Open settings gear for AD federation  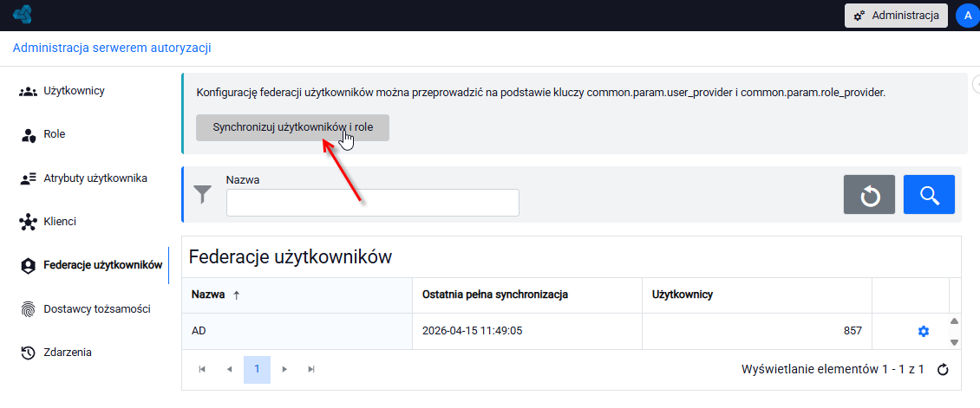[x=923, y=331]
